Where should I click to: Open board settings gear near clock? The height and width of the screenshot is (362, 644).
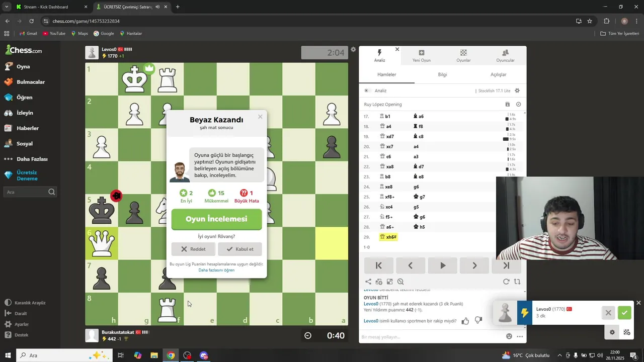pos(353,49)
